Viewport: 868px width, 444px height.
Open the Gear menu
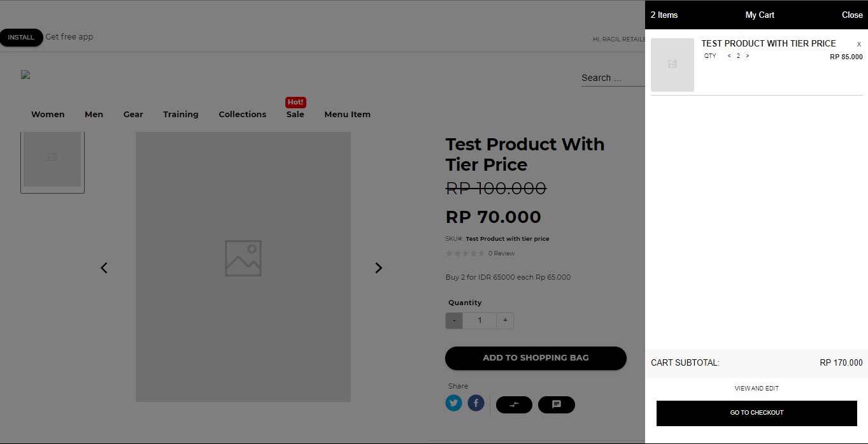pos(132,114)
